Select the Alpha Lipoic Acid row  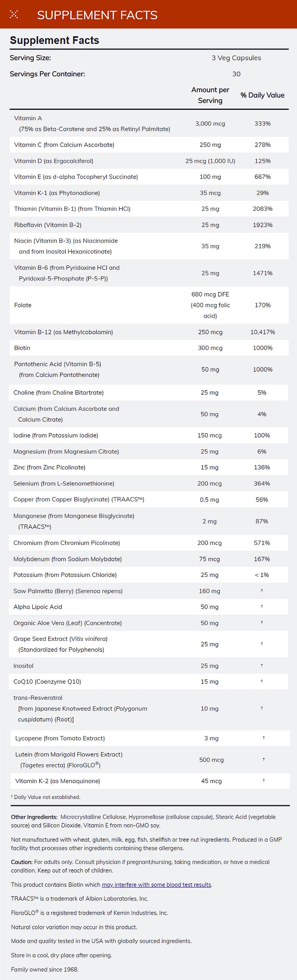[x=38, y=607]
